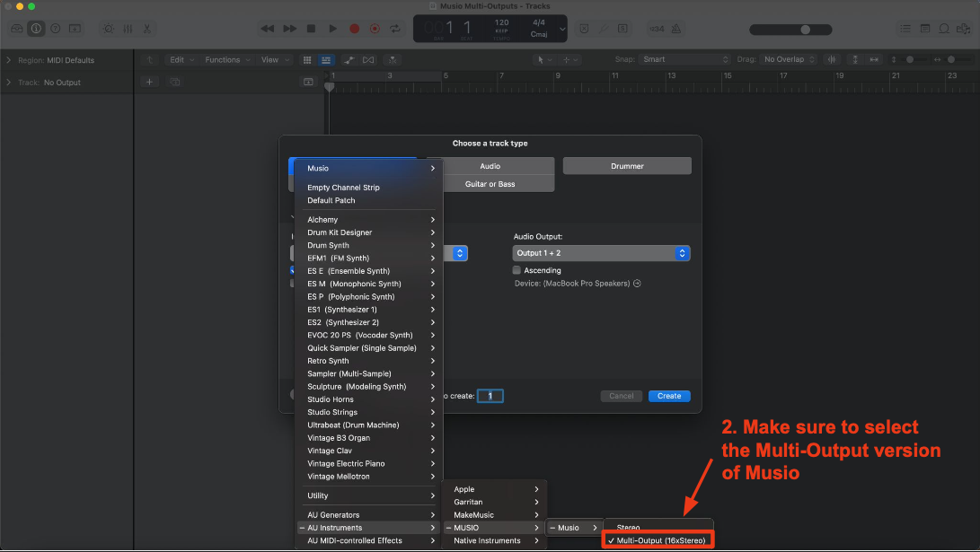Toggle the Catch Playhead button
980x552 pixels.
pos(393,60)
